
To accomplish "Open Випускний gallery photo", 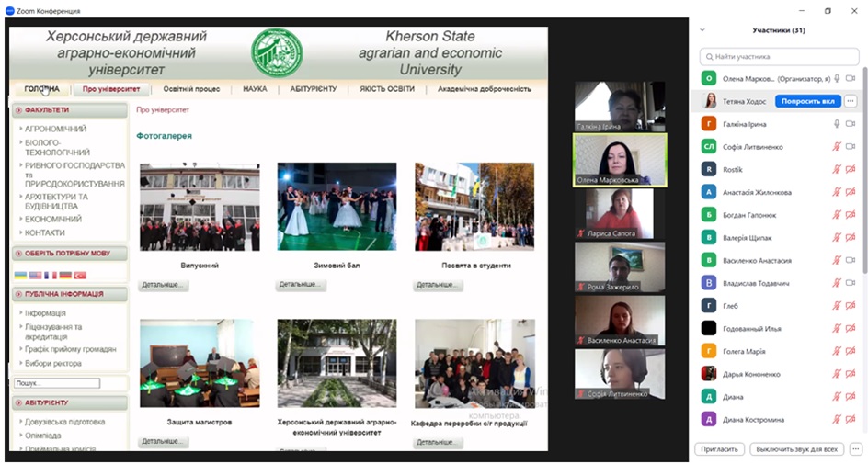I will (200, 207).
